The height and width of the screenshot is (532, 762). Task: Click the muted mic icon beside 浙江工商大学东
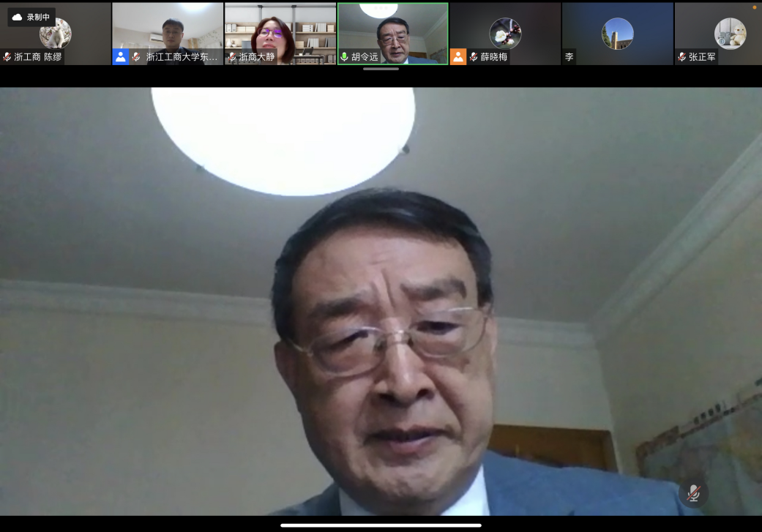pos(137,57)
